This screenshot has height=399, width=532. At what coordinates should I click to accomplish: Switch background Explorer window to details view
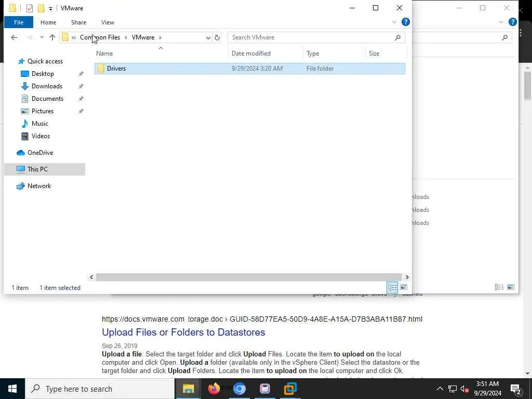[499, 287]
